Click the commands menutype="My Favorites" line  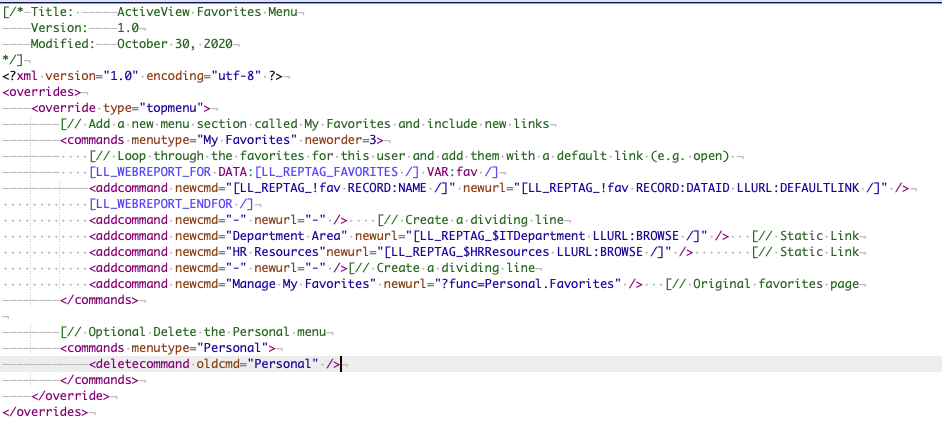pyautogui.click(x=222, y=140)
